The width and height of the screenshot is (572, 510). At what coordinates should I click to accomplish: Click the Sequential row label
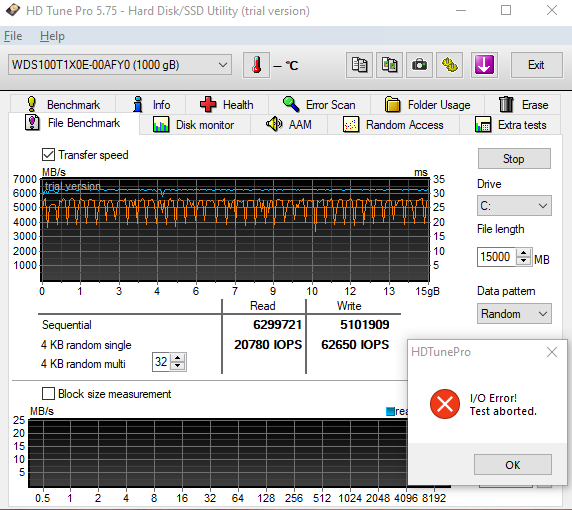click(67, 325)
